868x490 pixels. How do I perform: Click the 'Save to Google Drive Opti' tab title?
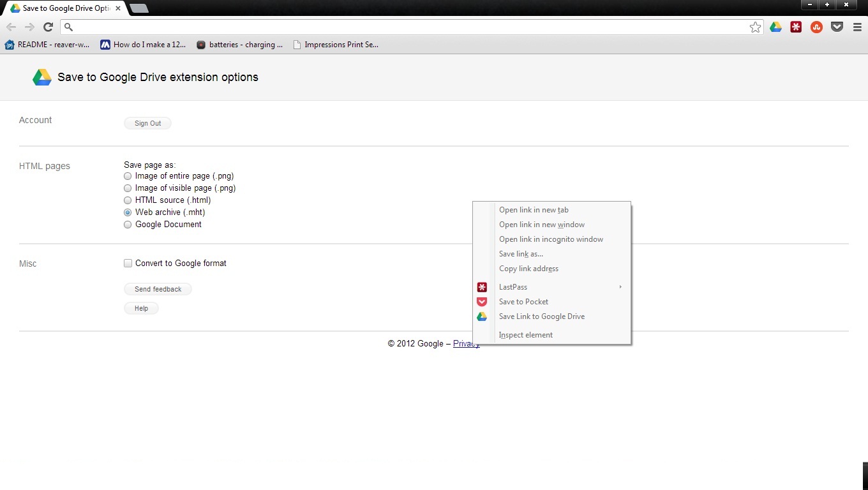tap(67, 8)
